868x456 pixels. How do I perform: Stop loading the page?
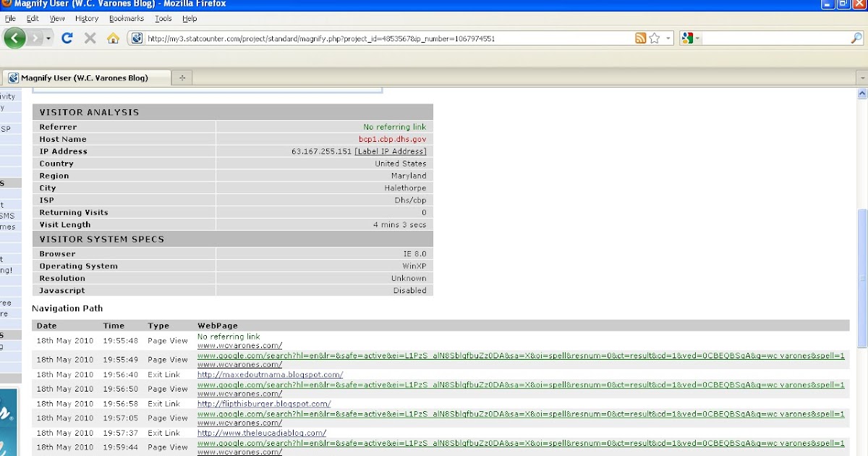click(x=90, y=38)
